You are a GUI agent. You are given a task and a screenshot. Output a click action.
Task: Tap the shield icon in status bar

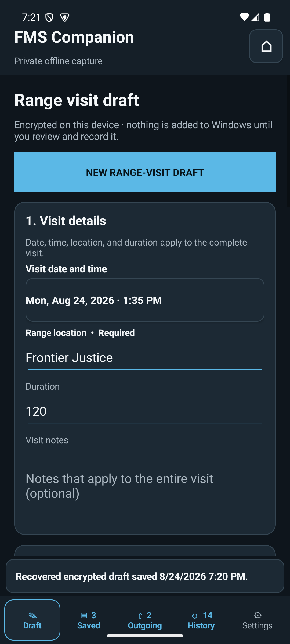[49, 17]
